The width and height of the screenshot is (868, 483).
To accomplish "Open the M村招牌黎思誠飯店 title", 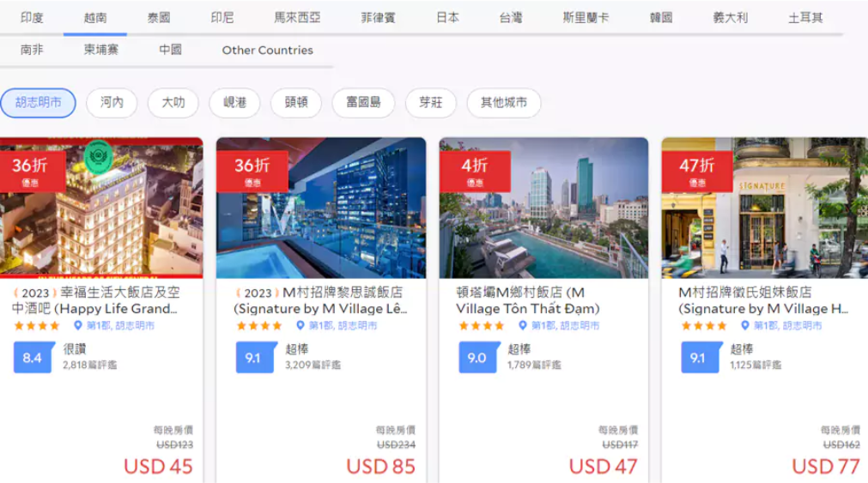I will coord(320,300).
